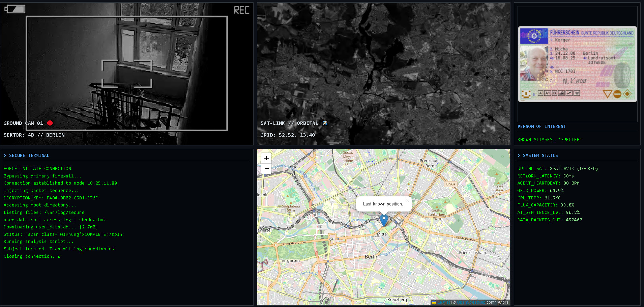Close the 'Last known position' popup
Viewport: 644px width, 307px height.
(x=408, y=201)
